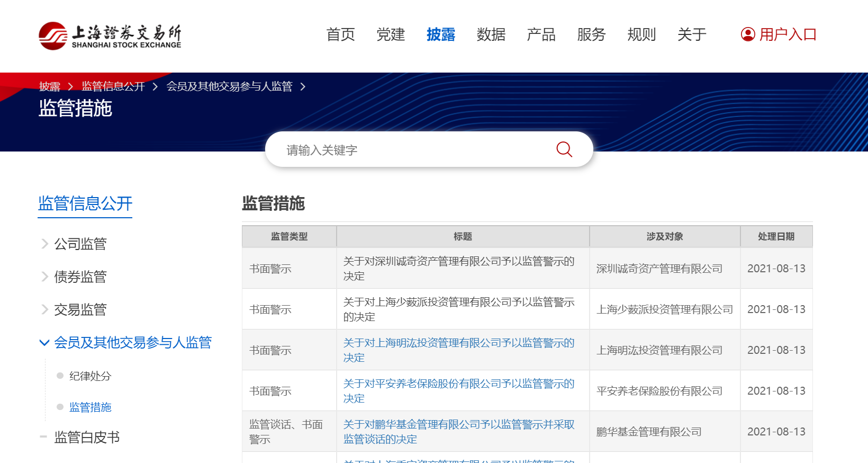Open the 披露 navigation menu
868x463 pixels.
(x=441, y=34)
